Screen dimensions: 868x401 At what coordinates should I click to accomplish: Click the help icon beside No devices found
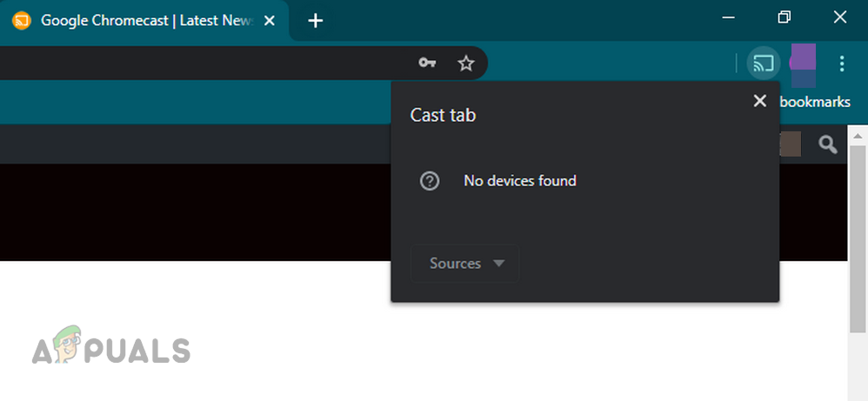click(430, 181)
